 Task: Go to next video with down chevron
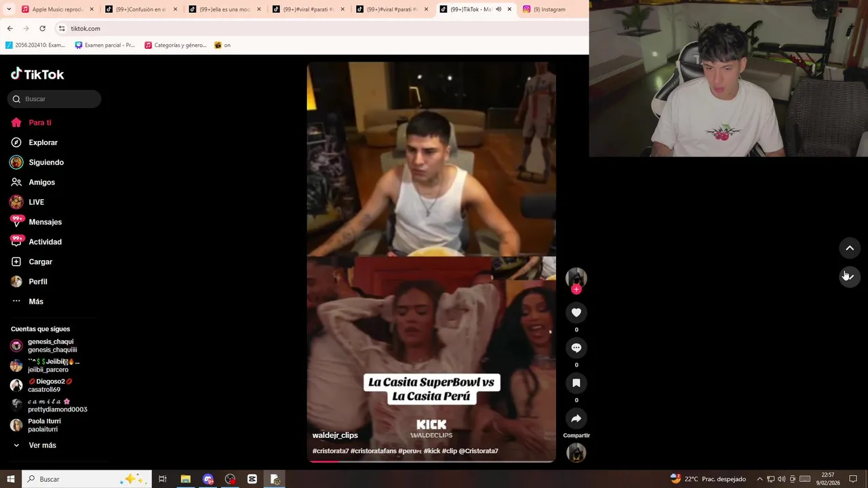(850, 276)
